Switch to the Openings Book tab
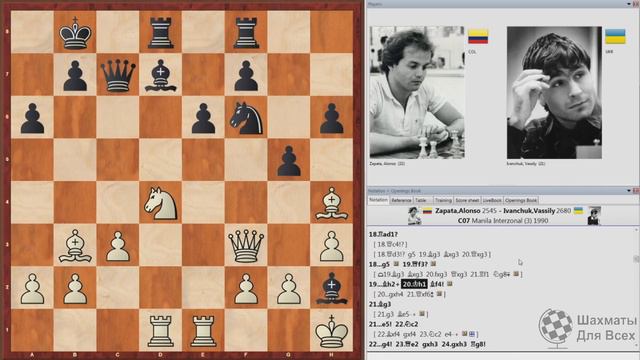The image size is (640, 360). pyautogui.click(x=521, y=200)
